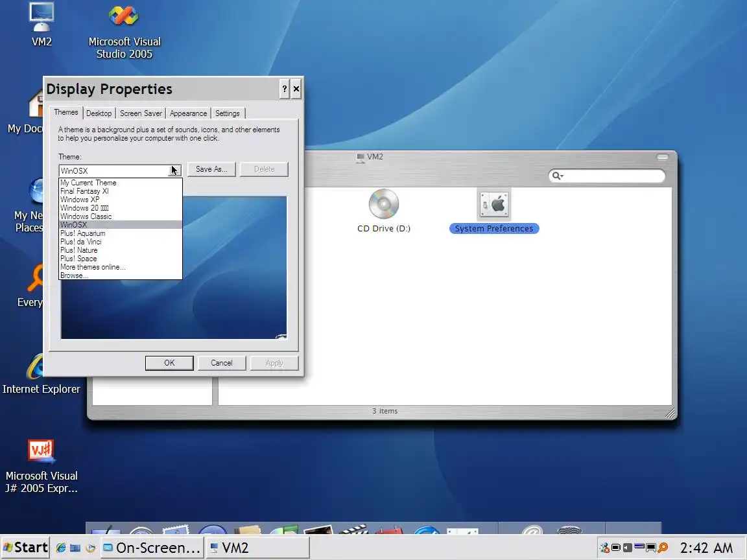Open Microsoft Visual Studio 2005 desktop icon
The image size is (747, 560).
click(124, 31)
